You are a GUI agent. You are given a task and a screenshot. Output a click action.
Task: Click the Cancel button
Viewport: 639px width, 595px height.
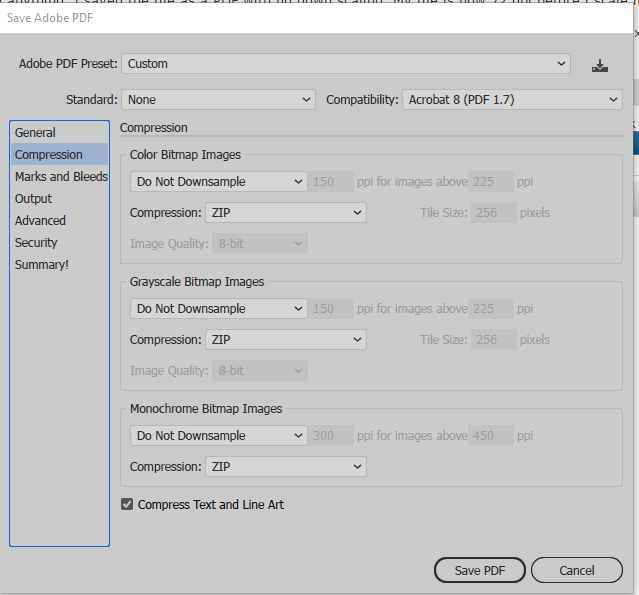click(577, 570)
